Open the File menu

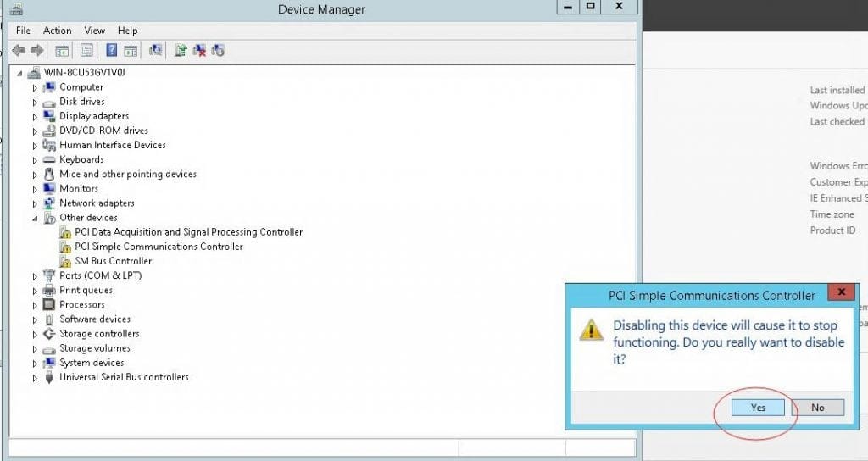click(x=23, y=31)
